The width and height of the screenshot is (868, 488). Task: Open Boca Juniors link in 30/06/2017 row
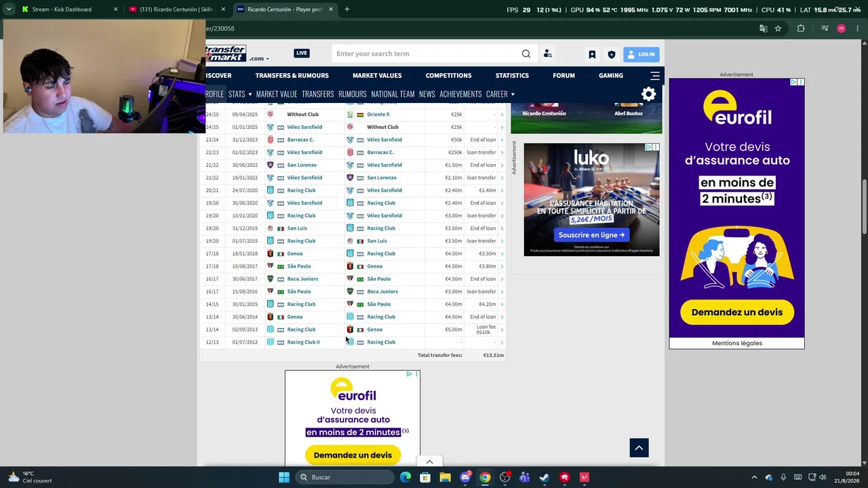[302, 279]
